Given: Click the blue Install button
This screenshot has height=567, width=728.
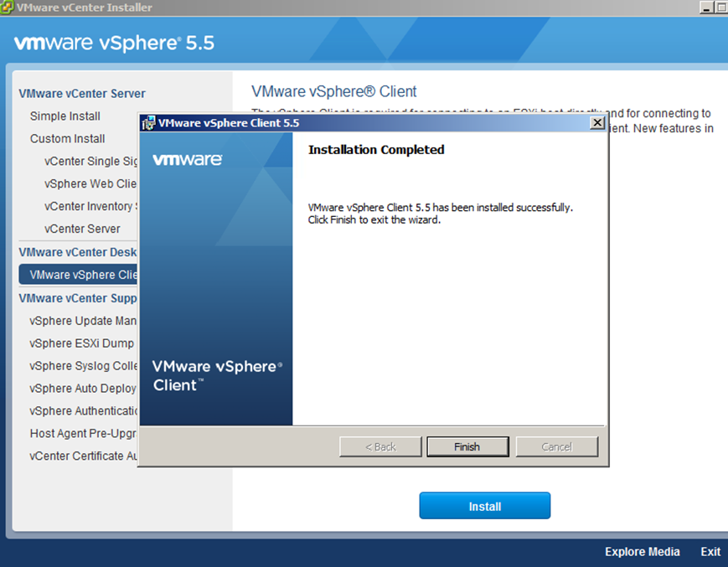Looking at the screenshot, I should click(x=485, y=506).
